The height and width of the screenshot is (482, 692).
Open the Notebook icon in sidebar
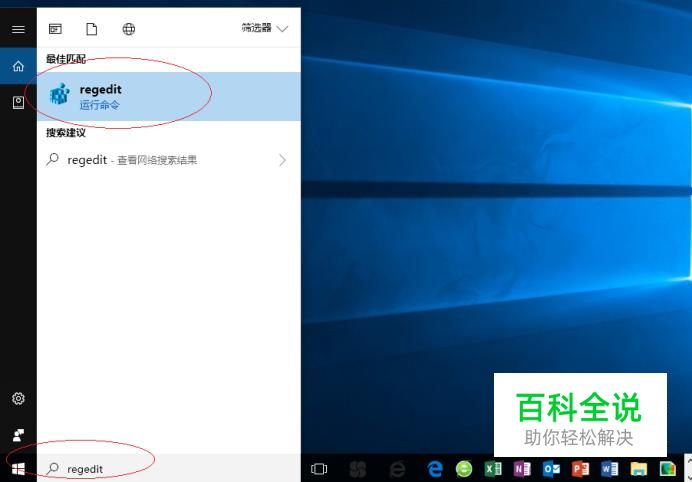pyautogui.click(x=18, y=102)
